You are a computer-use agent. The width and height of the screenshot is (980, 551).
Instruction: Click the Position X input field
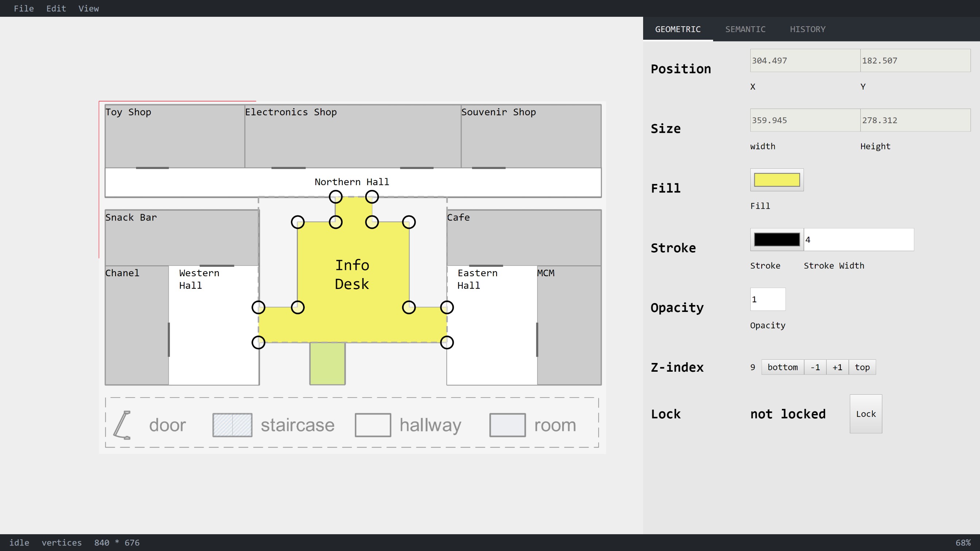click(x=805, y=60)
